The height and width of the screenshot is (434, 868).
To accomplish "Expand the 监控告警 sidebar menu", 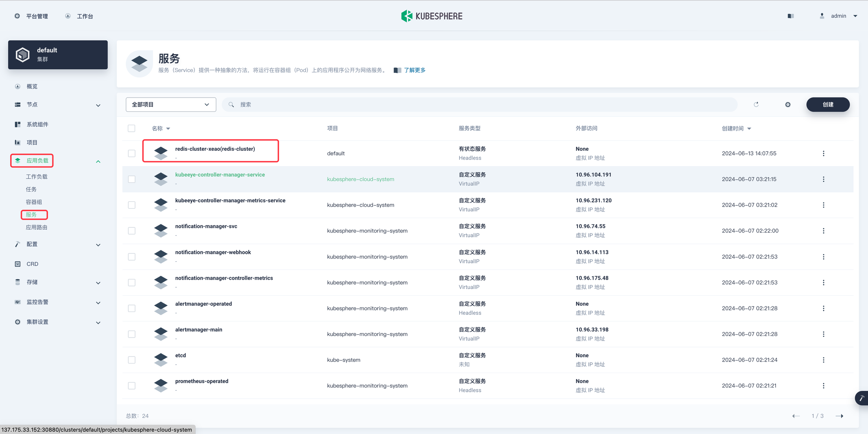I will pyautogui.click(x=98, y=303).
